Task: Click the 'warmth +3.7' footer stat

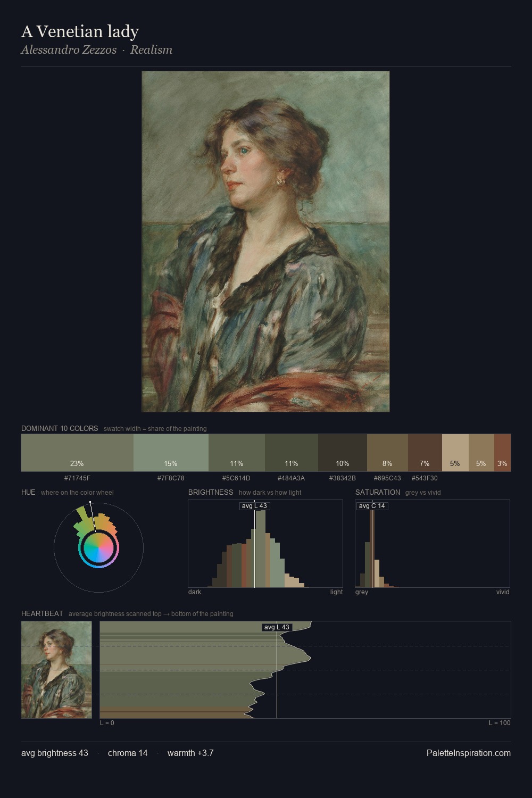Action: pyautogui.click(x=190, y=753)
